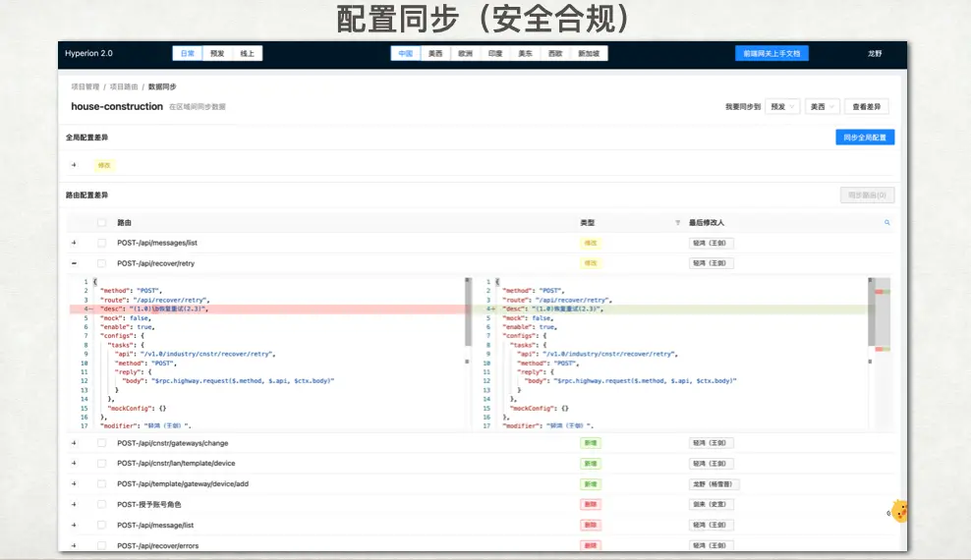Click the 新增 tag in POST-/api/cnstr/lan/template/device row
The width and height of the screenshot is (971, 560).
591,464
